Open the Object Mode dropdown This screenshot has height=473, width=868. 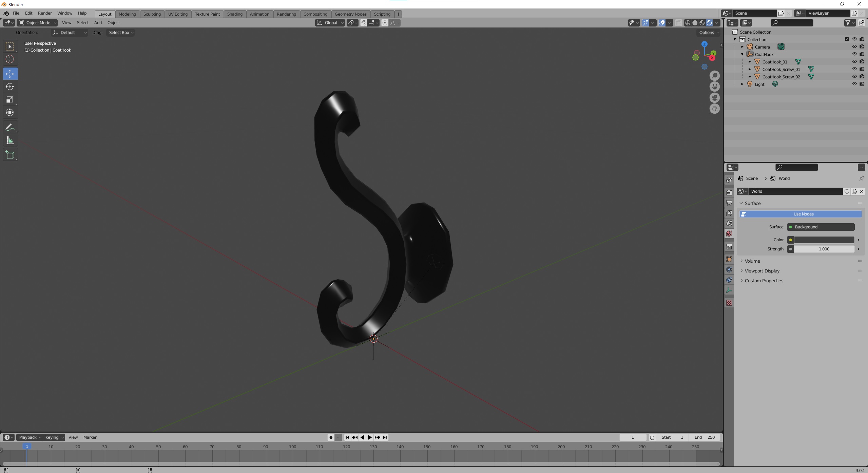tap(37, 23)
